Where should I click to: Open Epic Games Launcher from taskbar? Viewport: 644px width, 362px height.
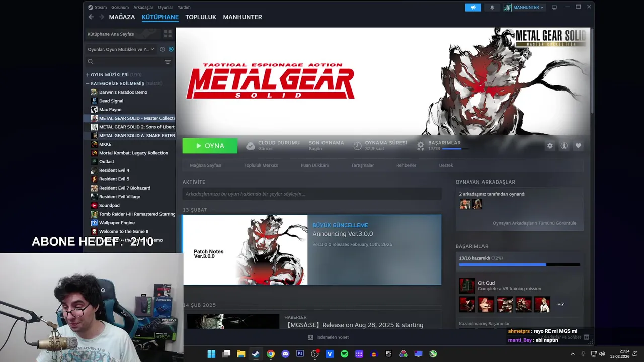tap(388, 354)
